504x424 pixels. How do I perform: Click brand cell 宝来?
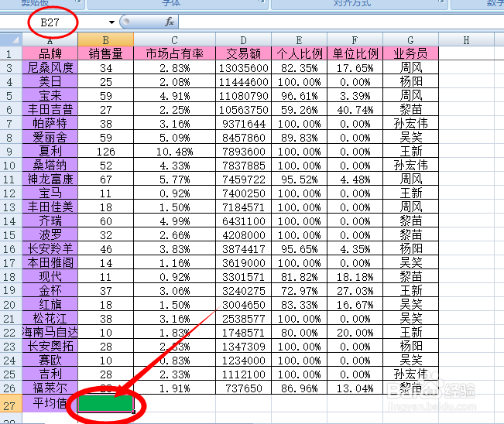[50, 95]
